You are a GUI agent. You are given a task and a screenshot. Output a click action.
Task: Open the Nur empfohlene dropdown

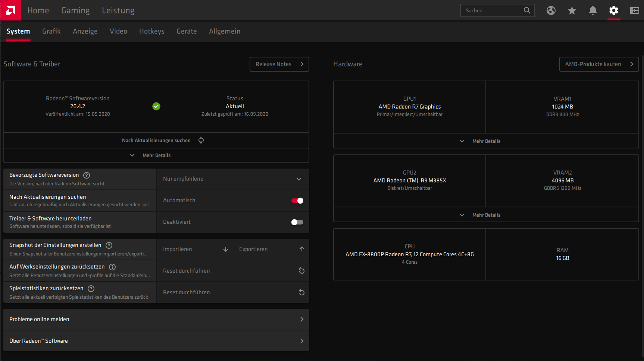(x=233, y=179)
